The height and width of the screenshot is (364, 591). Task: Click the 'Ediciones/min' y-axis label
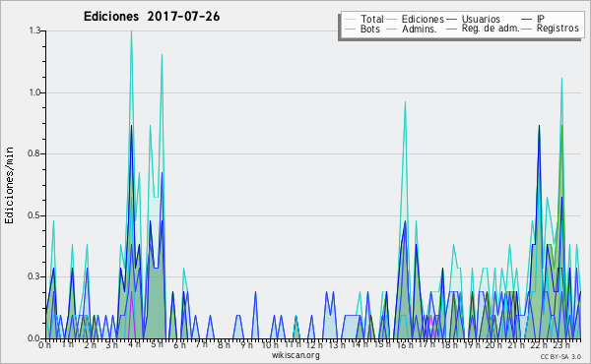point(9,185)
